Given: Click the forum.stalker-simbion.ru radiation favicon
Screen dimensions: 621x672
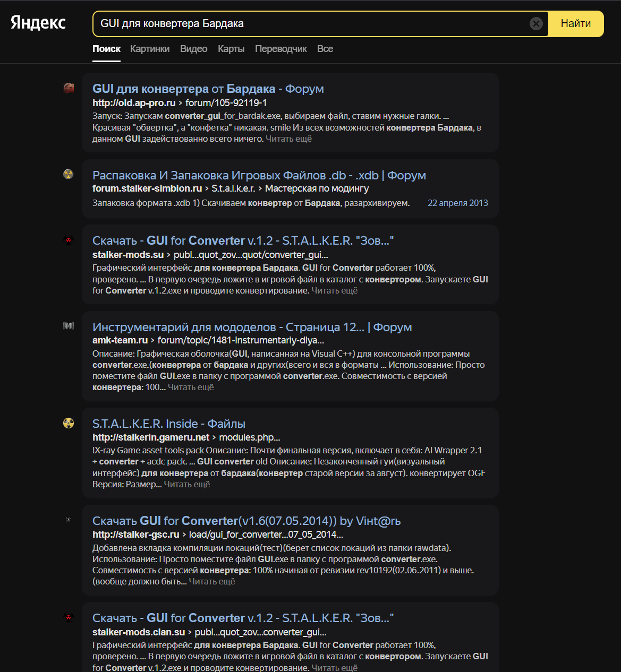Looking at the screenshot, I should 69,174.
